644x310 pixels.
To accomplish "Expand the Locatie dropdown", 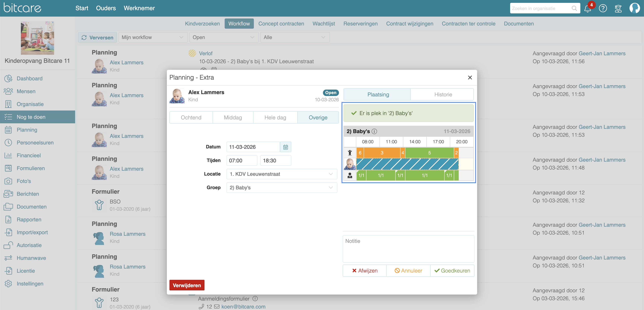I will pyautogui.click(x=282, y=174).
